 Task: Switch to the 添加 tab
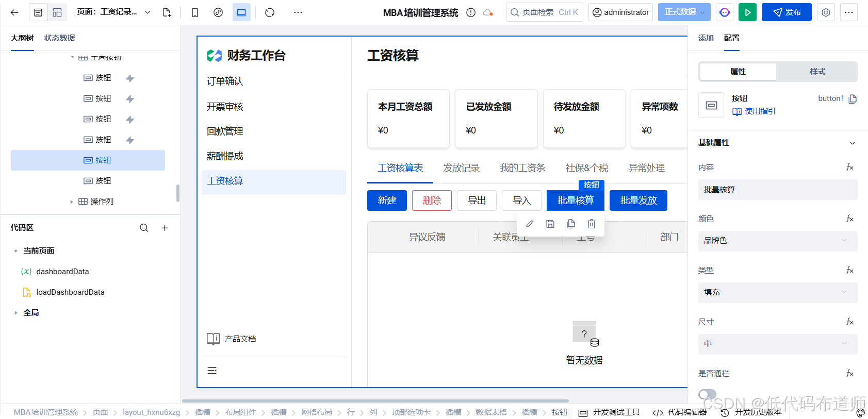pos(706,38)
